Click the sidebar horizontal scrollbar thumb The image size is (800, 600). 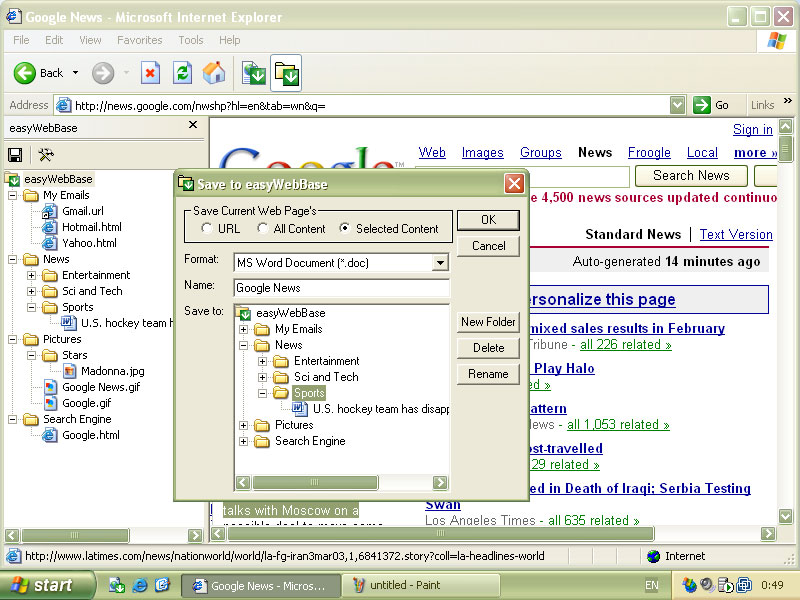coord(75,535)
